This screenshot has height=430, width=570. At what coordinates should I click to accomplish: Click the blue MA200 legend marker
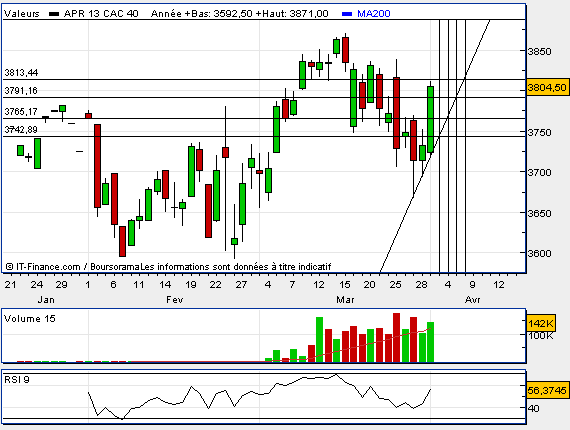tap(347, 14)
